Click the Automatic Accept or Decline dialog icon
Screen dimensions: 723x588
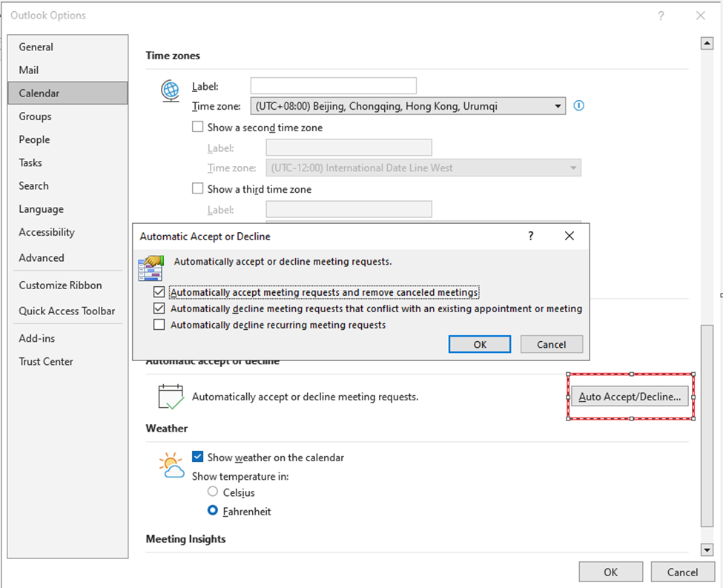[151, 268]
